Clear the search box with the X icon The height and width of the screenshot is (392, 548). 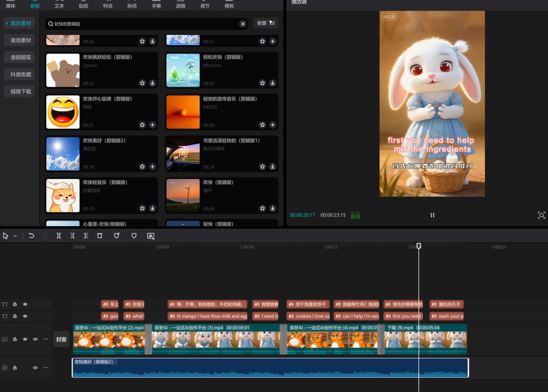click(243, 24)
